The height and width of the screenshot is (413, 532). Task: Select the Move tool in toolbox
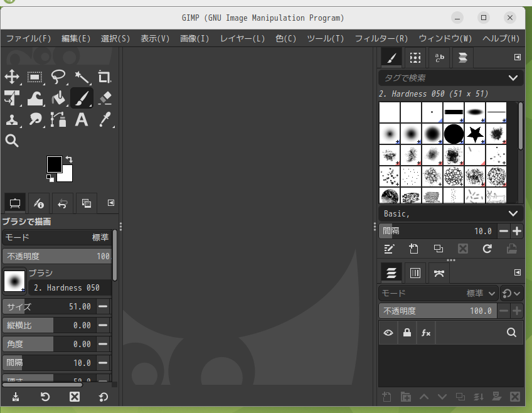tap(12, 77)
